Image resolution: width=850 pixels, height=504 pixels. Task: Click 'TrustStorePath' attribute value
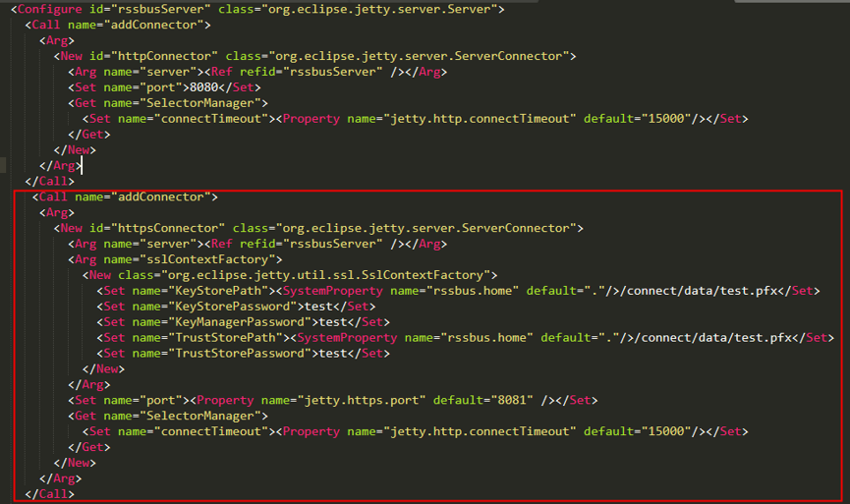(x=225, y=338)
